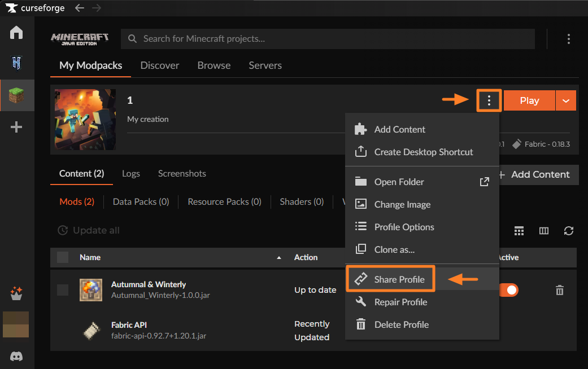Open the Servers tab

(265, 65)
